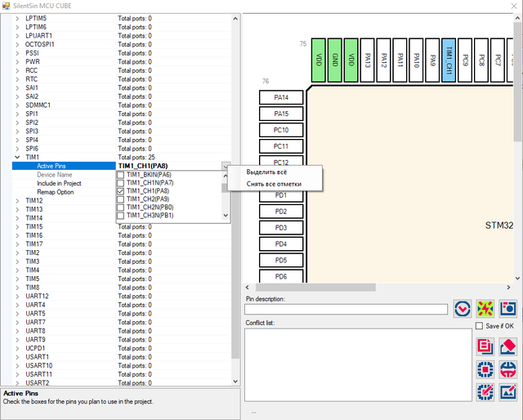This screenshot has width=523, height=420.
Task: Click the green lightning conflict check icon
Action: point(485,309)
